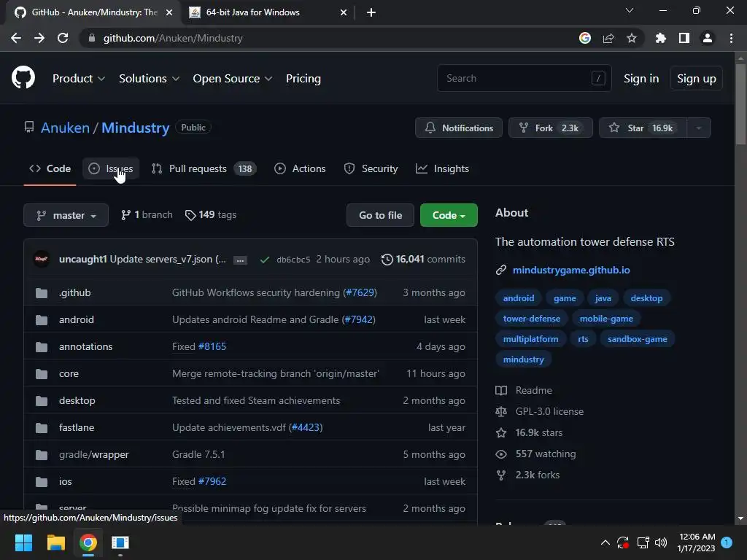747x560 pixels.
Task: Click the site lock icon
Action: pos(92,38)
